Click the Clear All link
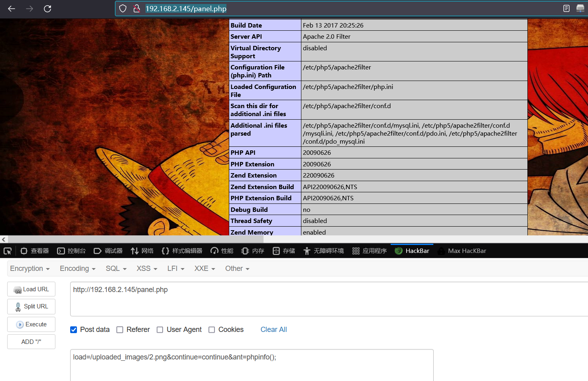Screen dimensions: 588x381 (x=273, y=330)
